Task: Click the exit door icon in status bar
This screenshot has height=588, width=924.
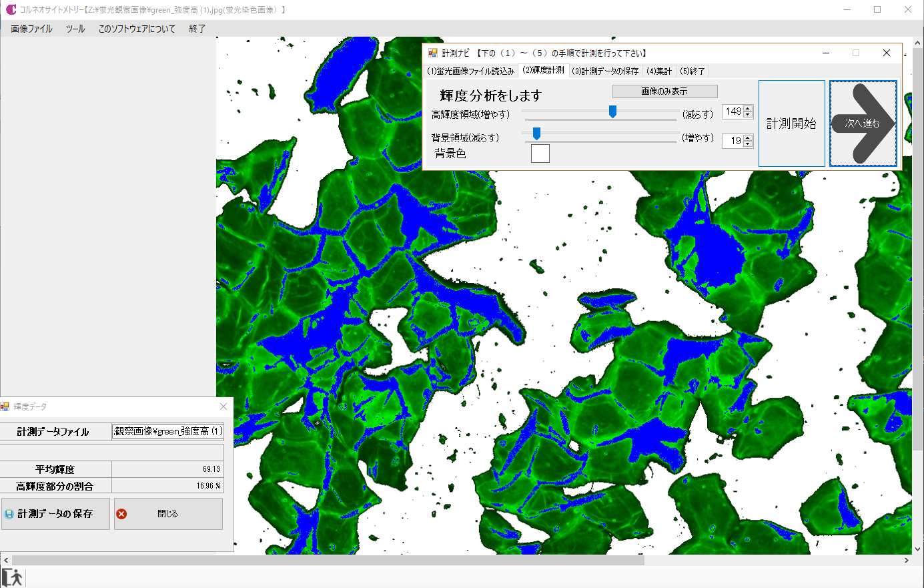Action: [x=12, y=577]
